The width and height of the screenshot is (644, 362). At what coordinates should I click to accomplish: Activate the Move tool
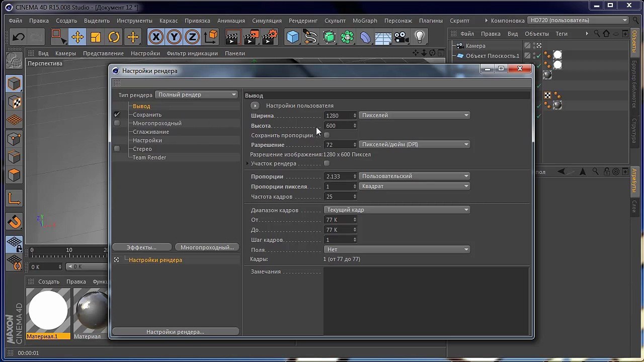(x=77, y=37)
